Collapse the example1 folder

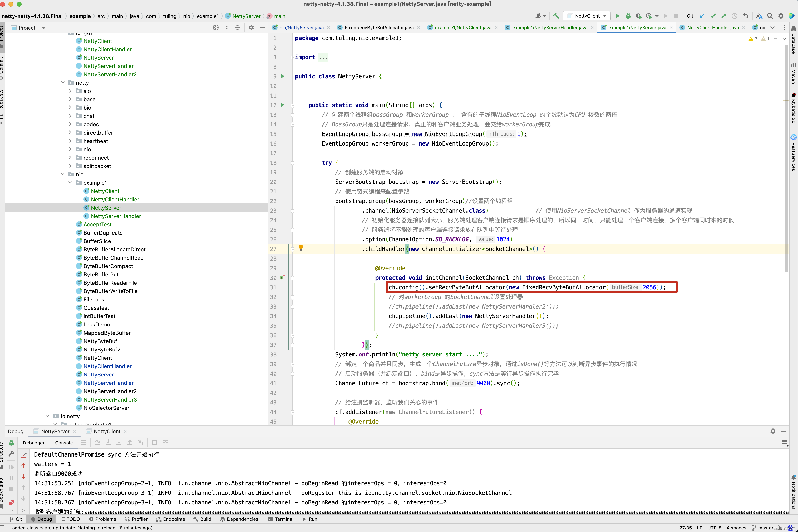(70, 183)
